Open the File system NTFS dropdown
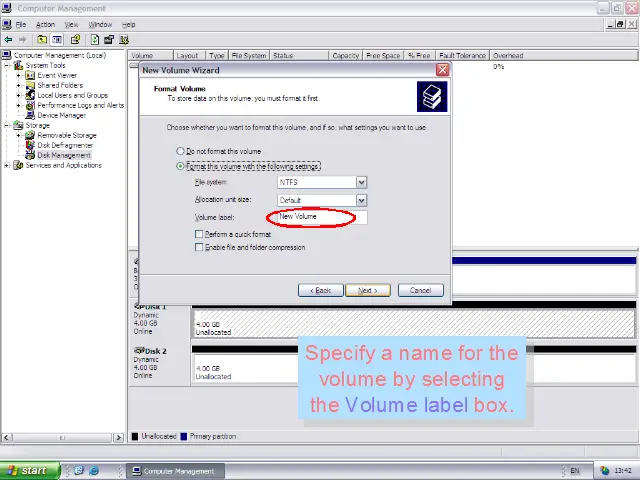 point(361,182)
